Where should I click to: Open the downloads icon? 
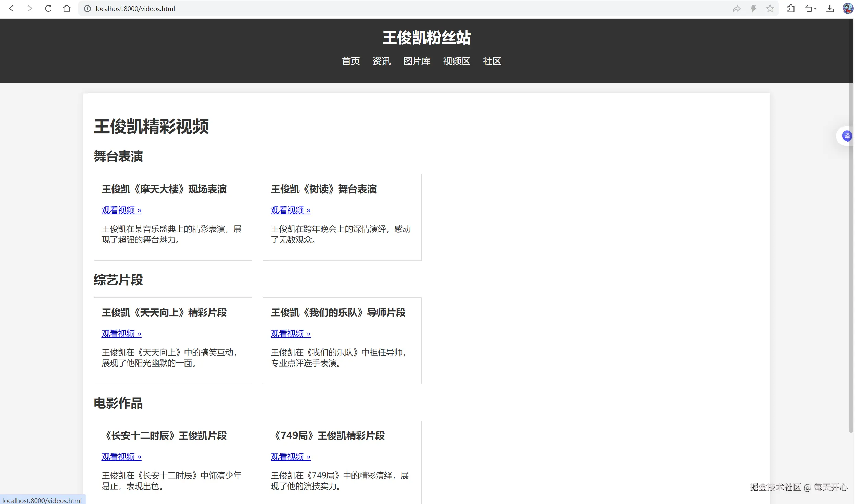coord(829,9)
